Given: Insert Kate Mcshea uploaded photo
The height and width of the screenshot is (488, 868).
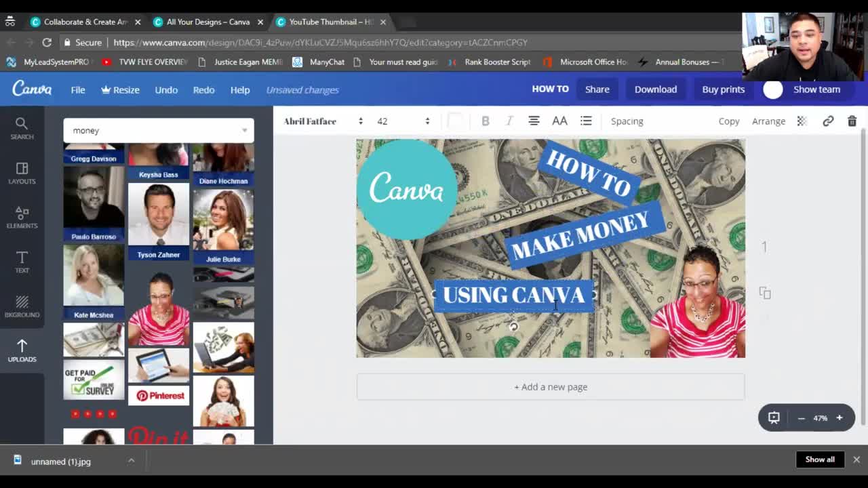Looking at the screenshot, I should tap(94, 282).
